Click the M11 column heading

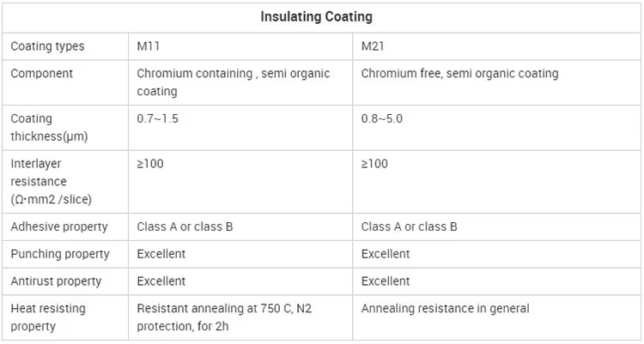(x=149, y=46)
